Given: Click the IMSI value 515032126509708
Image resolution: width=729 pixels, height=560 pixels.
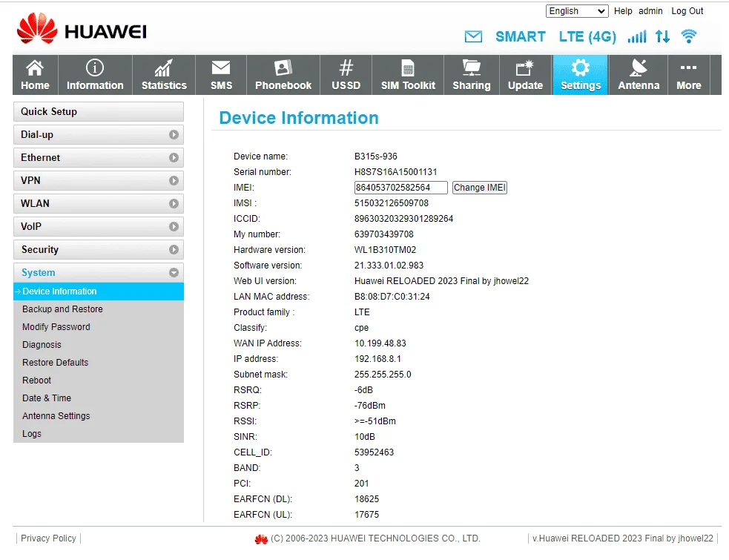Looking at the screenshot, I should (x=392, y=203).
